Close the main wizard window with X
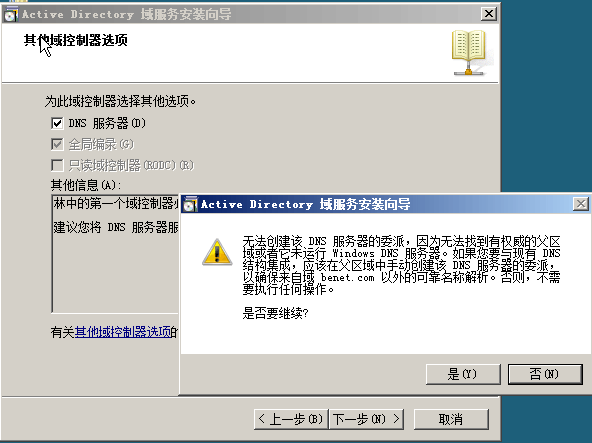The image size is (592, 443). [x=489, y=14]
